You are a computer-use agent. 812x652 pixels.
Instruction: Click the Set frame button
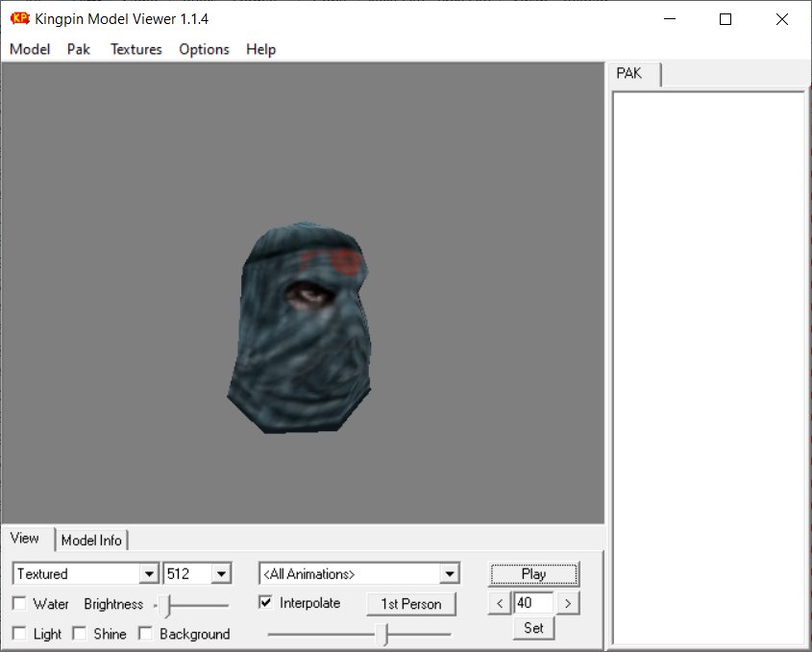[533, 628]
